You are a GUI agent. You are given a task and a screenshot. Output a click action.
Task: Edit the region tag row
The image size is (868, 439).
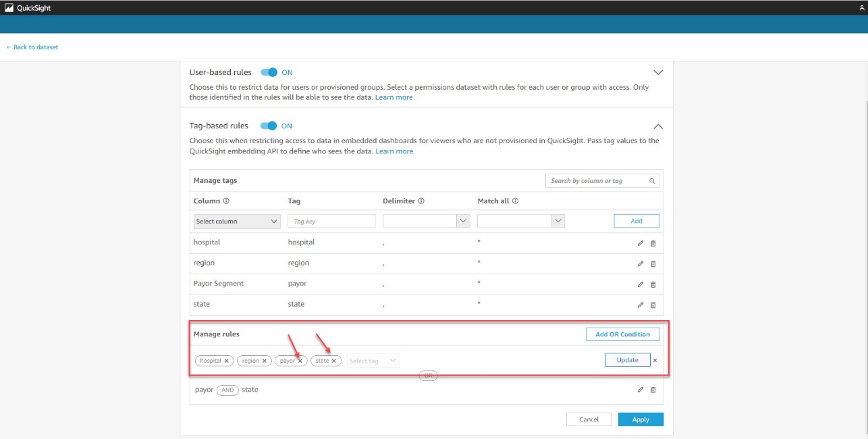click(641, 264)
